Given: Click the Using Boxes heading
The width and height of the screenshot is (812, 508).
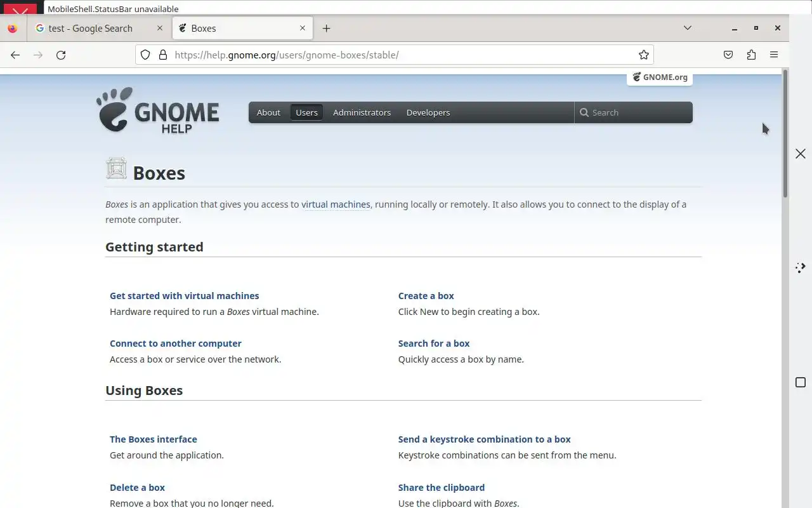Looking at the screenshot, I should (x=144, y=391).
